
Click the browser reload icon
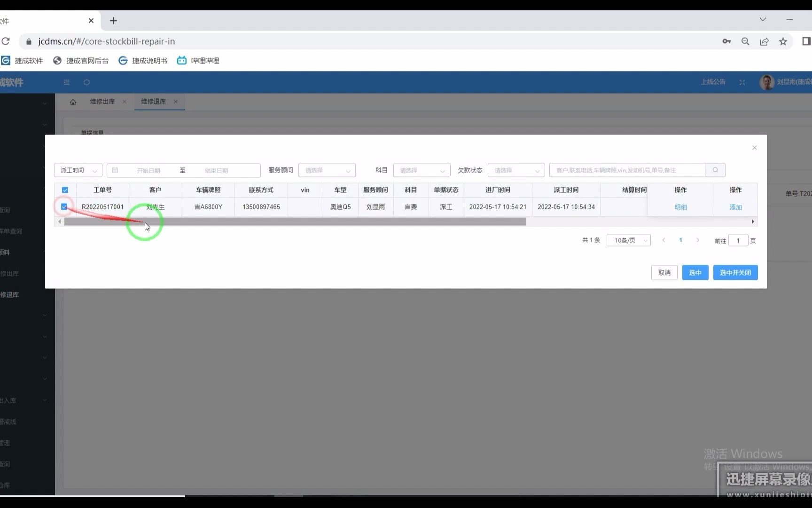[5, 41]
